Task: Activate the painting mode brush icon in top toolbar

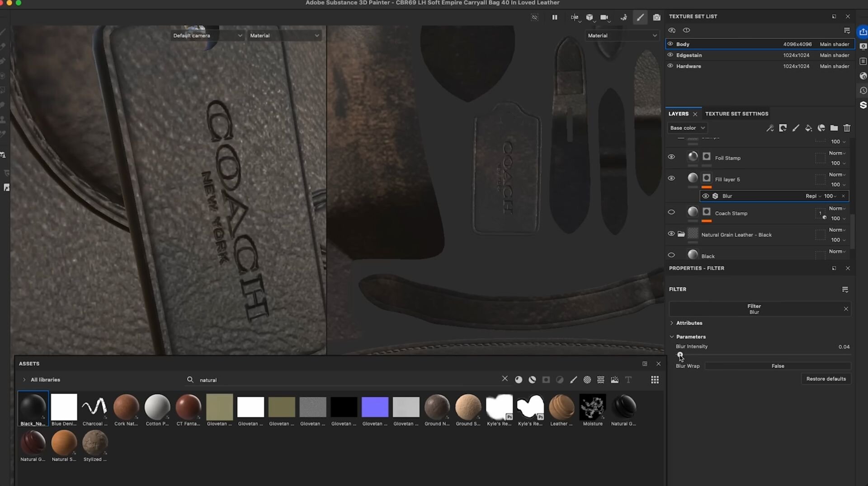Action: (640, 18)
